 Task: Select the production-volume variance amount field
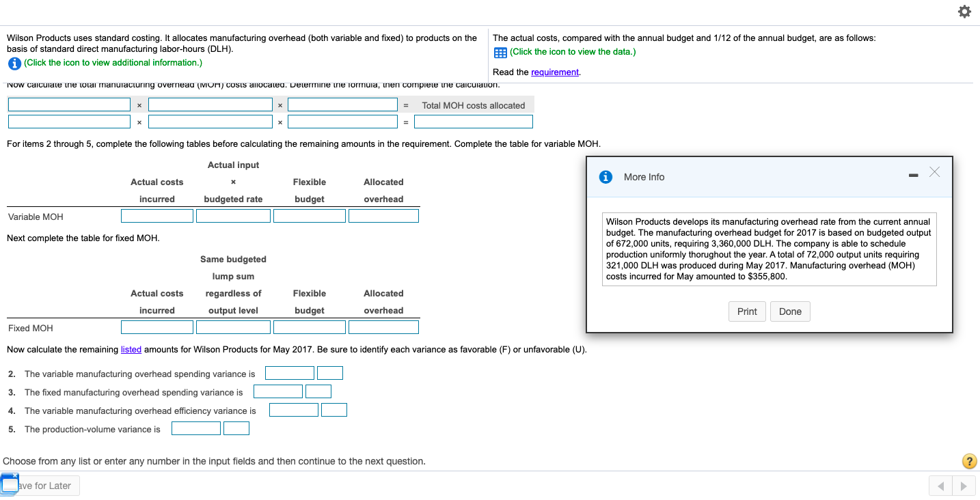pyautogui.click(x=196, y=428)
